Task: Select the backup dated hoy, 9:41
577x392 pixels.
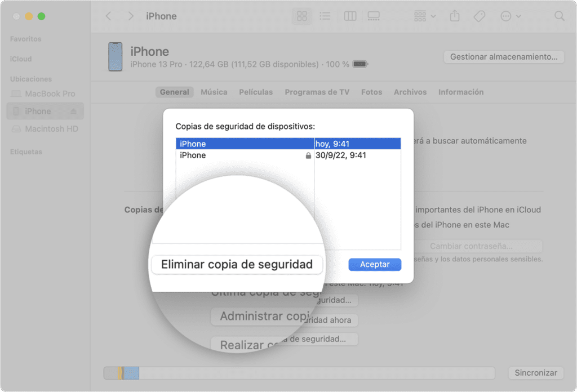Action: coord(288,144)
